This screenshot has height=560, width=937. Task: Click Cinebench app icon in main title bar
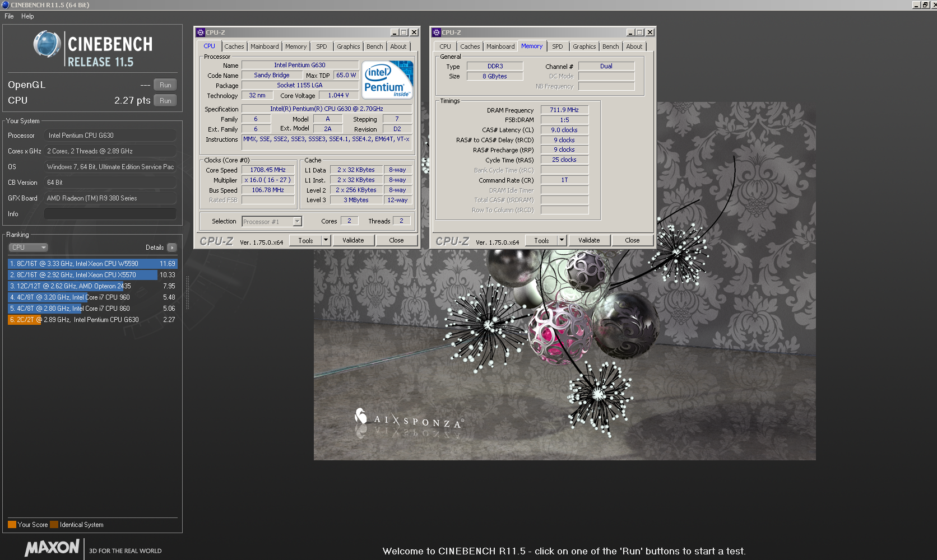pyautogui.click(x=6, y=4)
